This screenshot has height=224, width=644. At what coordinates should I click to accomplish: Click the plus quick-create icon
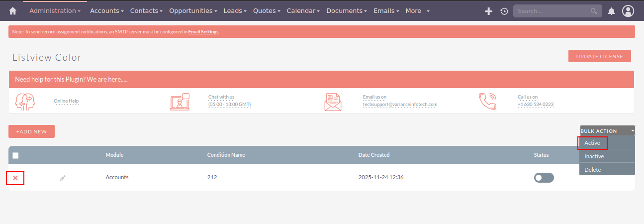(488, 11)
